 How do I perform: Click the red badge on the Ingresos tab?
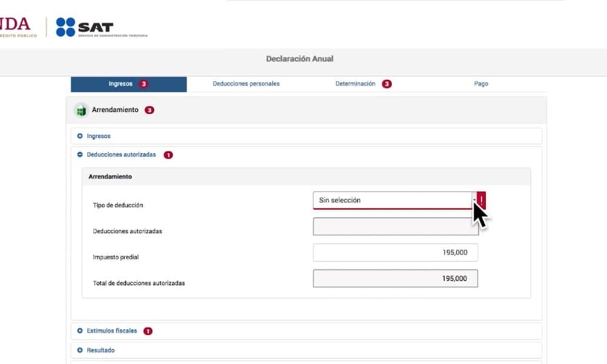(x=144, y=84)
